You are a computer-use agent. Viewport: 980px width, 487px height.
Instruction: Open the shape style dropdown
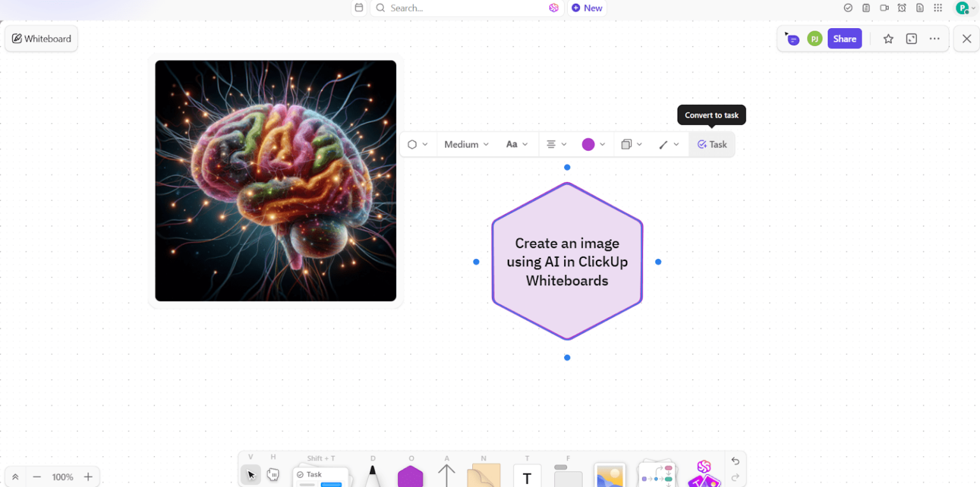pos(417,144)
